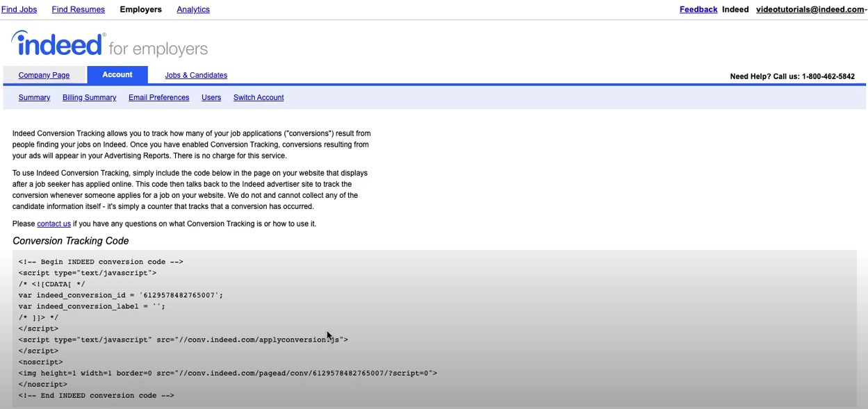The width and height of the screenshot is (868, 409).
Task: Click the img height=1 width=1 tag line
Action: pos(228,373)
